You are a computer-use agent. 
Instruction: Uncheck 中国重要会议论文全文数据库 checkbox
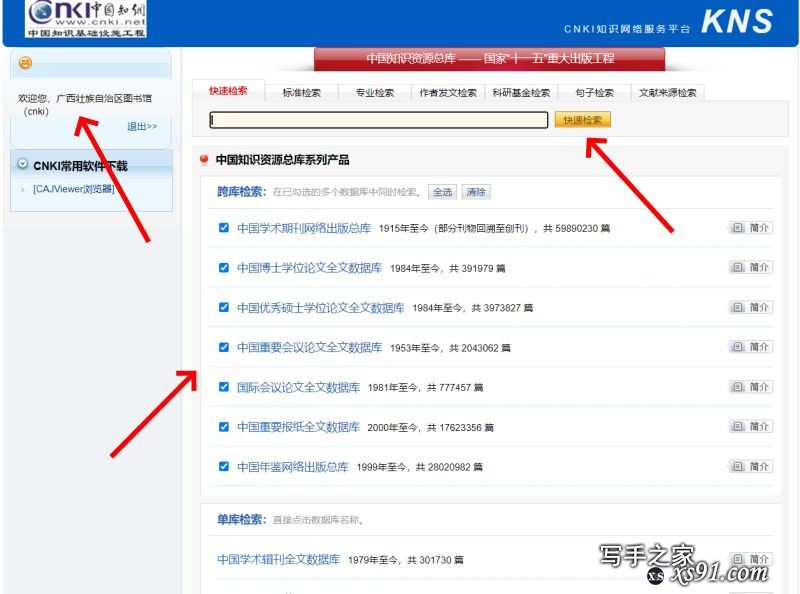coord(223,347)
